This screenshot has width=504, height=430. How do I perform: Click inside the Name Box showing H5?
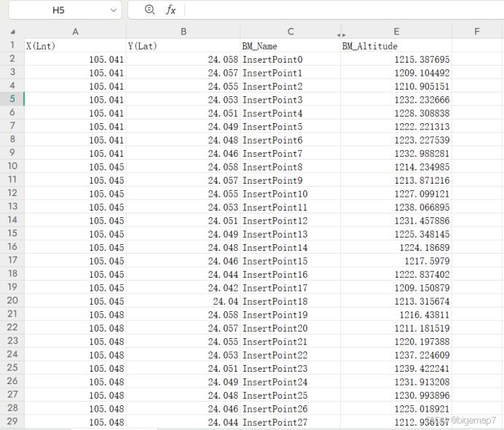pos(58,10)
